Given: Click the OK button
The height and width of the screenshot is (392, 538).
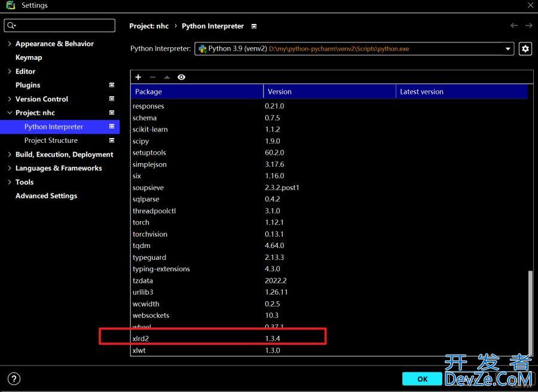Looking at the screenshot, I should coord(423,379).
